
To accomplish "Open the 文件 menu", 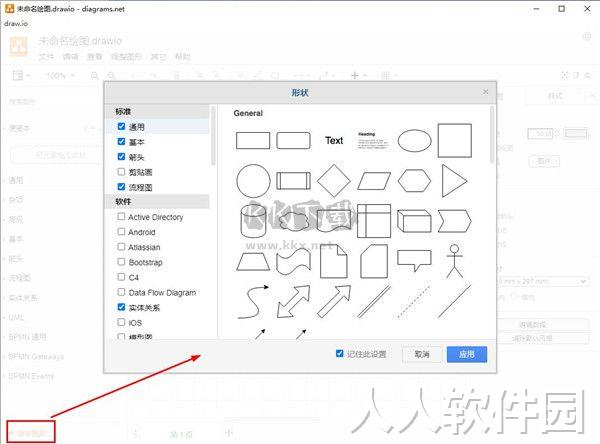I will click(47, 57).
